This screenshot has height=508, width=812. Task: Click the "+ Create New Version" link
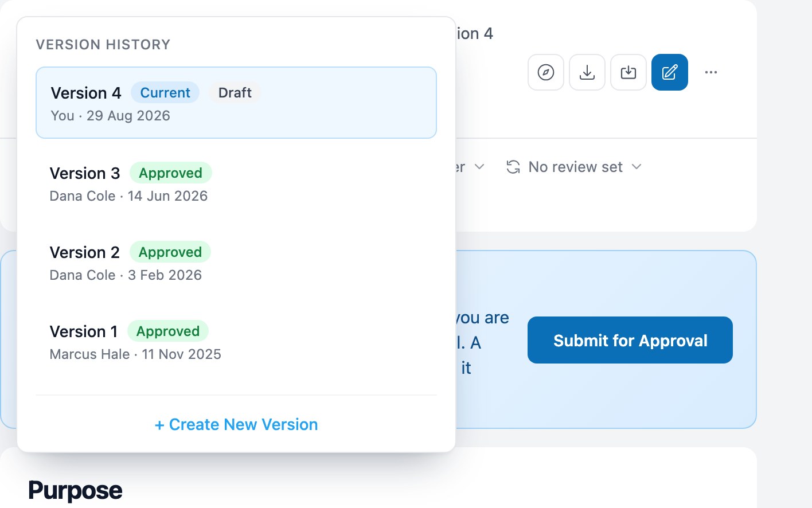tap(236, 424)
